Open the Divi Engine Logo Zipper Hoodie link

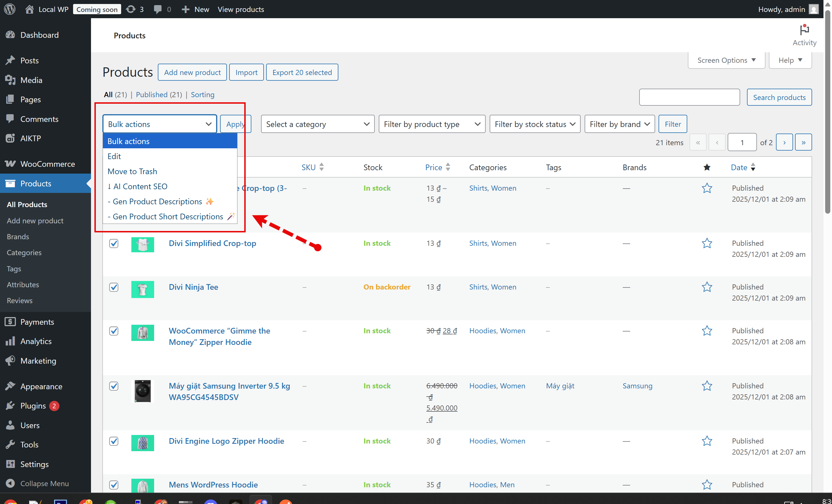coord(226,441)
